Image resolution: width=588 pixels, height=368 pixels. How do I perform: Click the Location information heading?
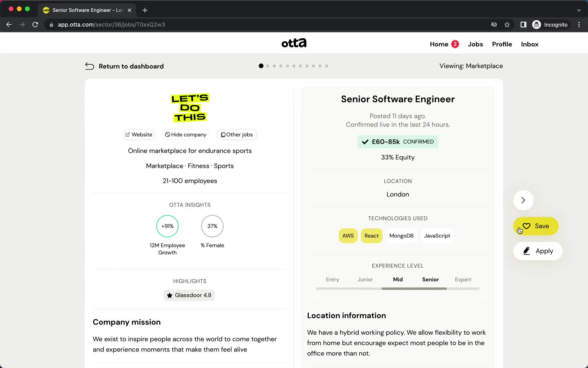coord(346,316)
